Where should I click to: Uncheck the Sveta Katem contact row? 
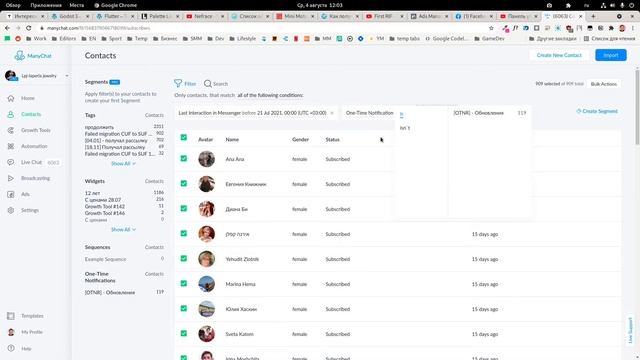(x=184, y=333)
